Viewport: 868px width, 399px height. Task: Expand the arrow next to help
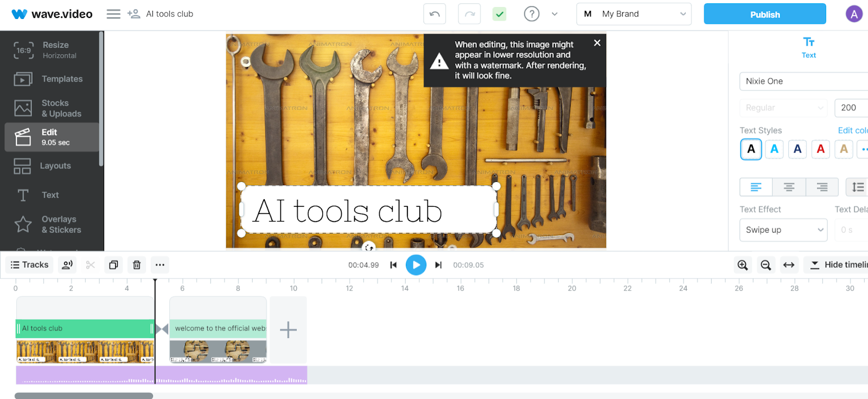pos(554,14)
